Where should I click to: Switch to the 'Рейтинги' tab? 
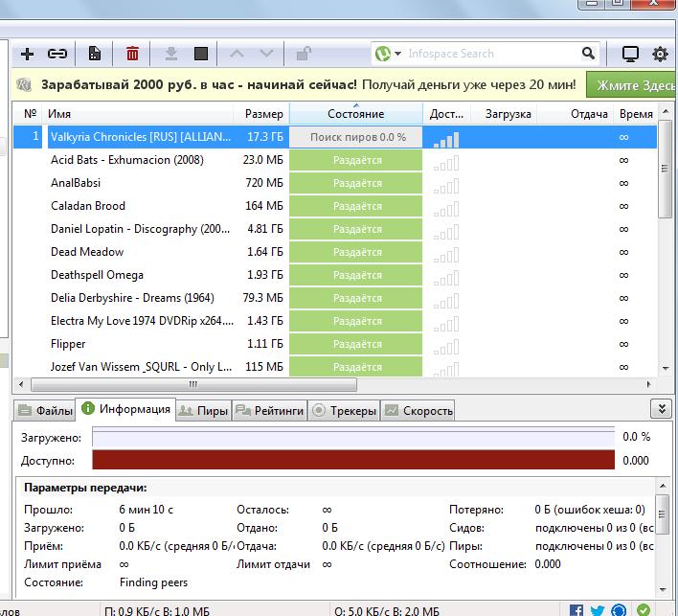coord(270,411)
